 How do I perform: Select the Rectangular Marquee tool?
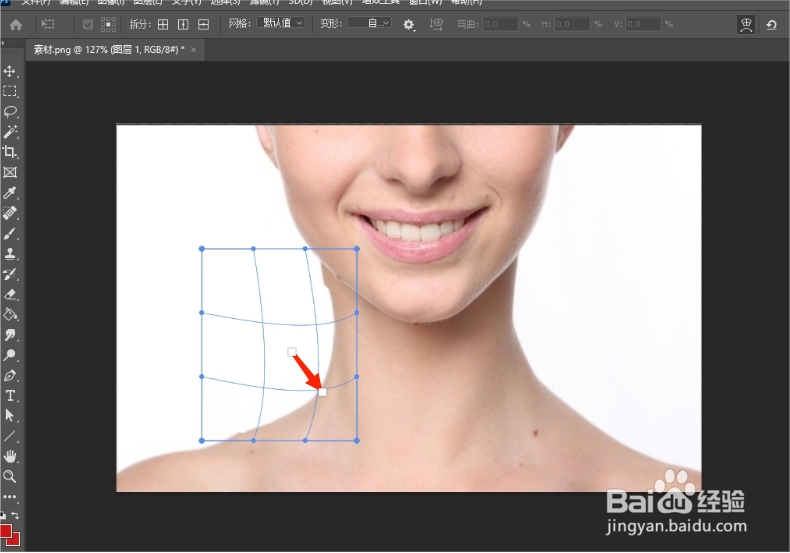(x=10, y=91)
